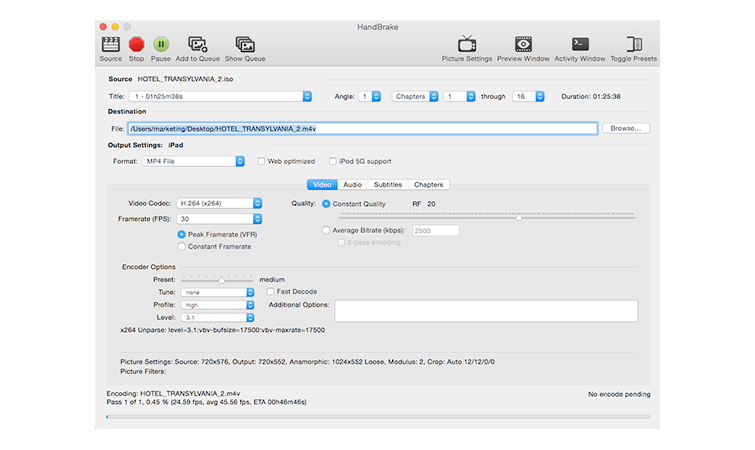
Task: Open the Title selection dropdown
Action: coord(221,96)
